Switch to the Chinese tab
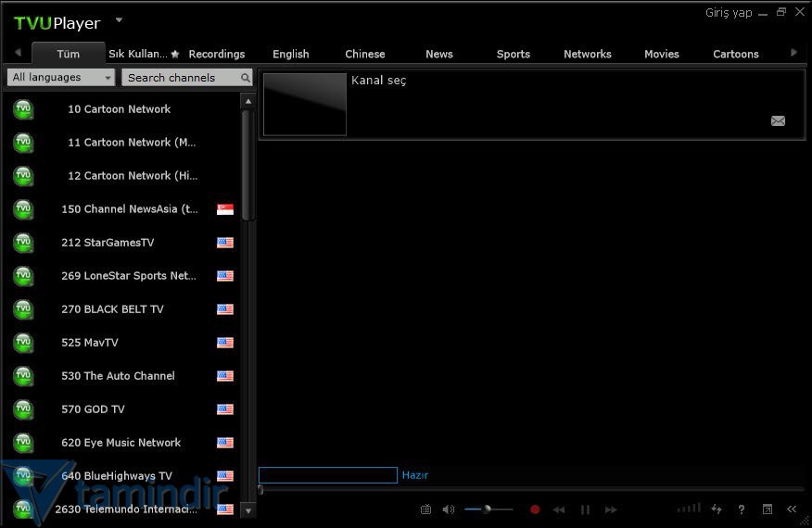 coord(364,54)
